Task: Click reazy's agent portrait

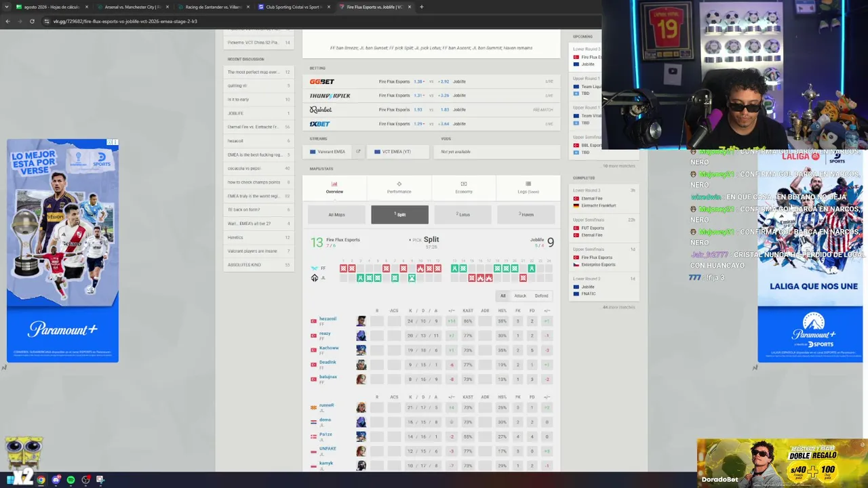Action: coord(361,335)
